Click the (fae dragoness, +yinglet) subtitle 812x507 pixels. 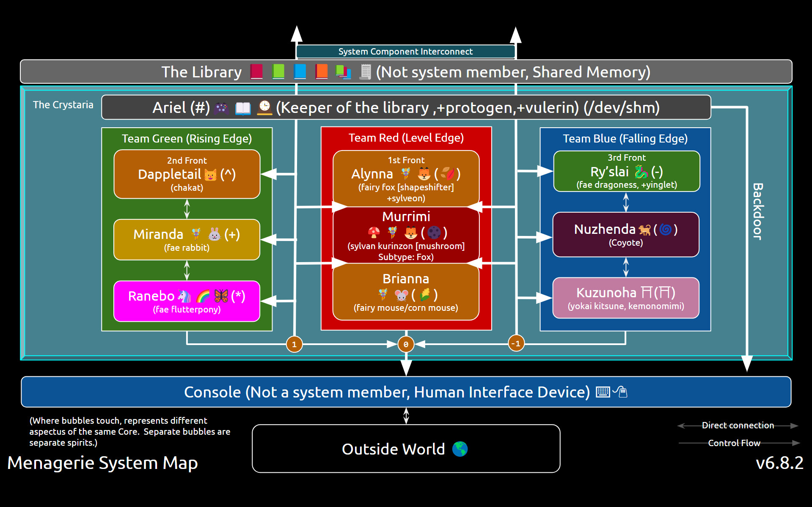627,185
